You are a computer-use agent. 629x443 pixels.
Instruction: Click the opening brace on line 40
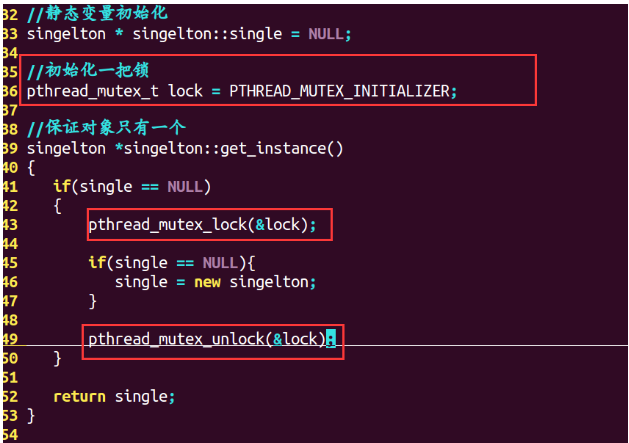[x=31, y=168]
